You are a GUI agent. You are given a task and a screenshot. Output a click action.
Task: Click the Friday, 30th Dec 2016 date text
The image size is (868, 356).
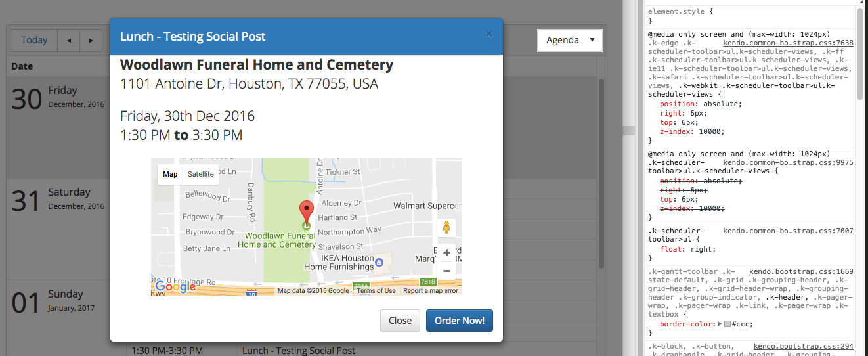pos(187,116)
